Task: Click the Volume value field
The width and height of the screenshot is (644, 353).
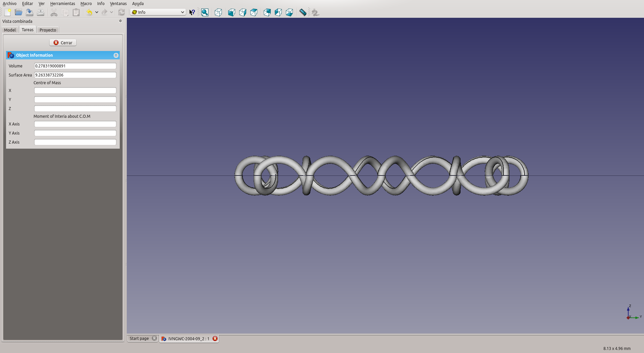Action: (75, 66)
